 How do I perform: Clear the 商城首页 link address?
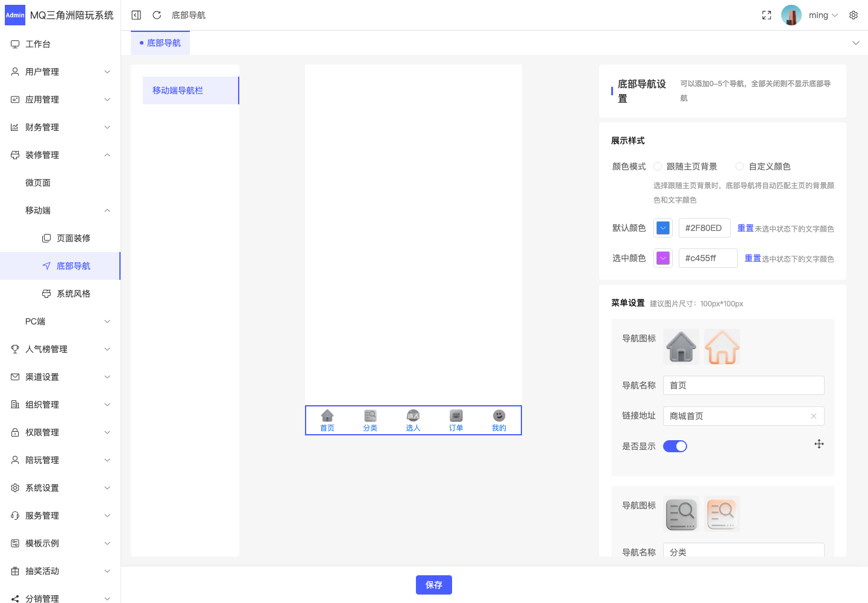pyautogui.click(x=814, y=416)
